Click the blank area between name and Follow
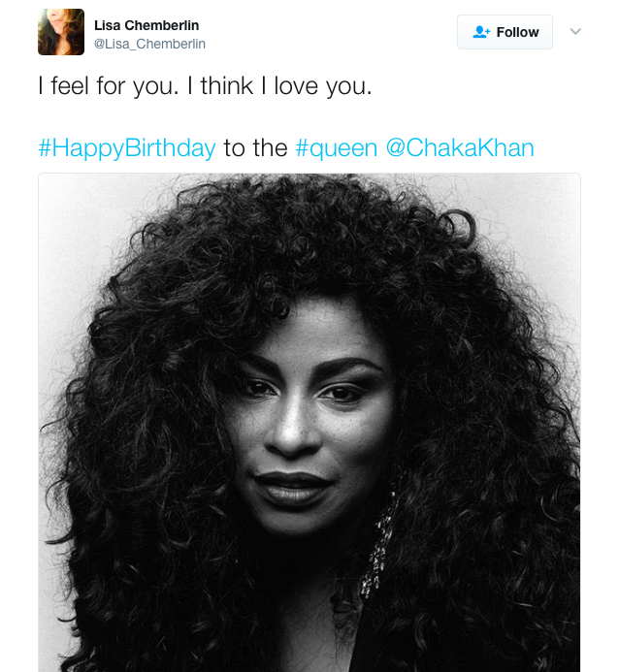Viewport: 619px width, 672px height. [x=330, y=32]
